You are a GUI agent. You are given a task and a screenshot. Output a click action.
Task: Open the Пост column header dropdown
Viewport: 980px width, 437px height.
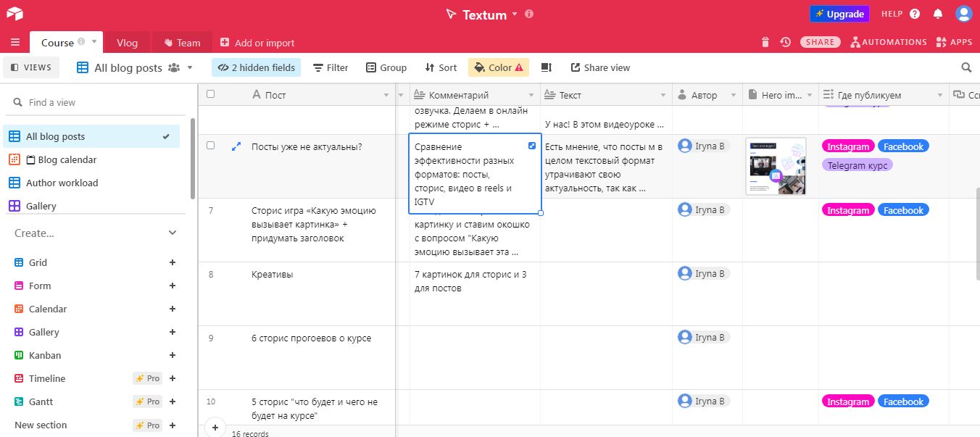point(386,95)
